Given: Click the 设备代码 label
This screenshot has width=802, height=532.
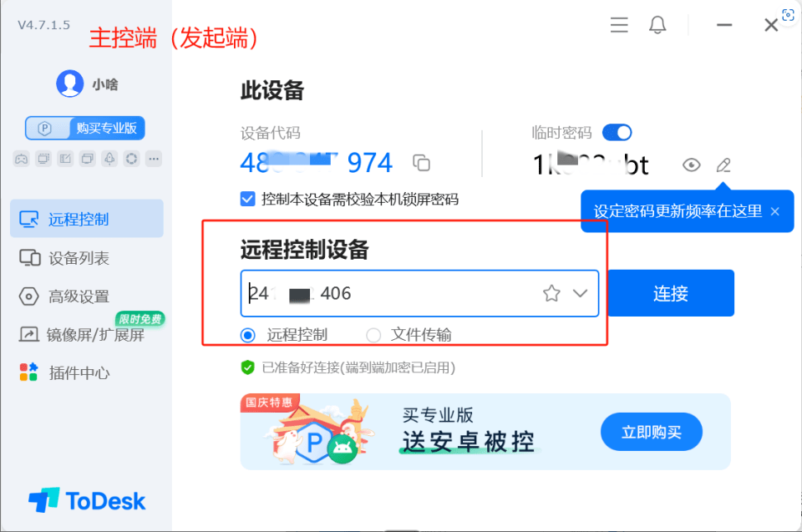Looking at the screenshot, I should [271, 133].
